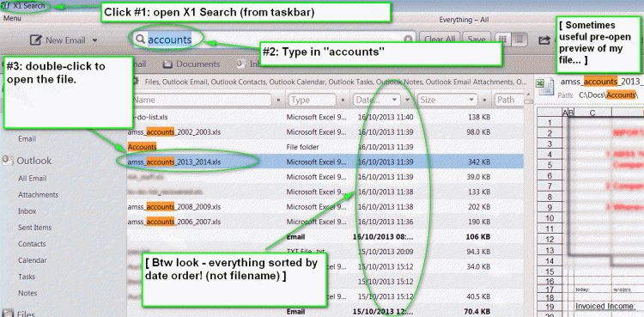The image size is (644, 317).
Task: Select Notes in the sidebar
Action: [x=27, y=293]
